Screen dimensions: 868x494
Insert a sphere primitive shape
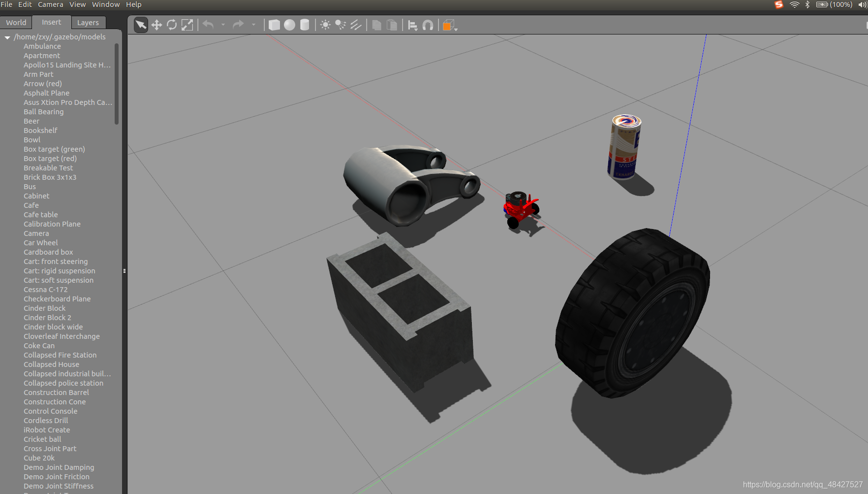[x=289, y=25]
